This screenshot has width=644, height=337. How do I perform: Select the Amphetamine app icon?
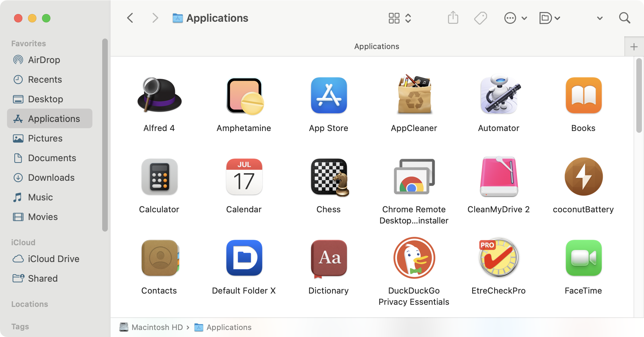244,96
